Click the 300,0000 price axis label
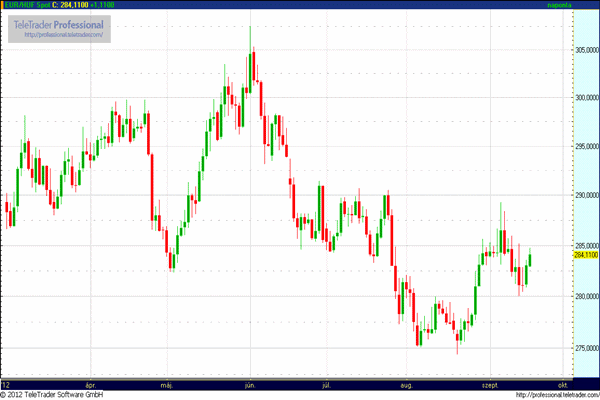Screen dimensions: 600x400 click(x=587, y=98)
